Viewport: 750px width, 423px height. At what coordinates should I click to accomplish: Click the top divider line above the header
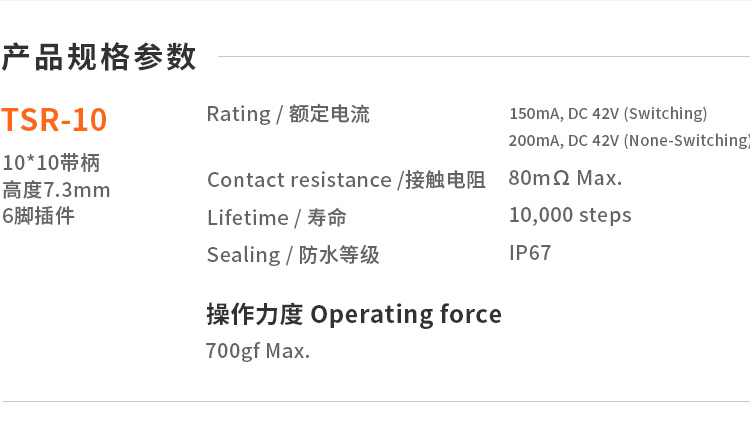(375, 2)
